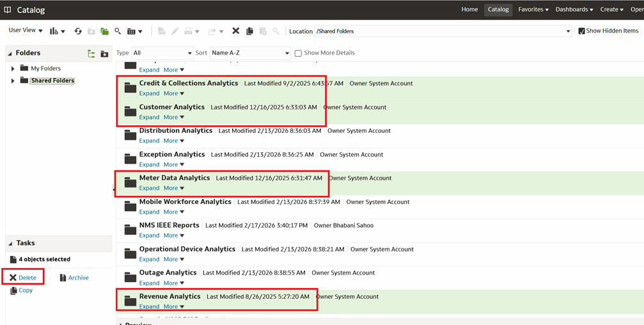Click the Distribution Analytics folder icon
The image size is (644, 325).
[x=130, y=135]
